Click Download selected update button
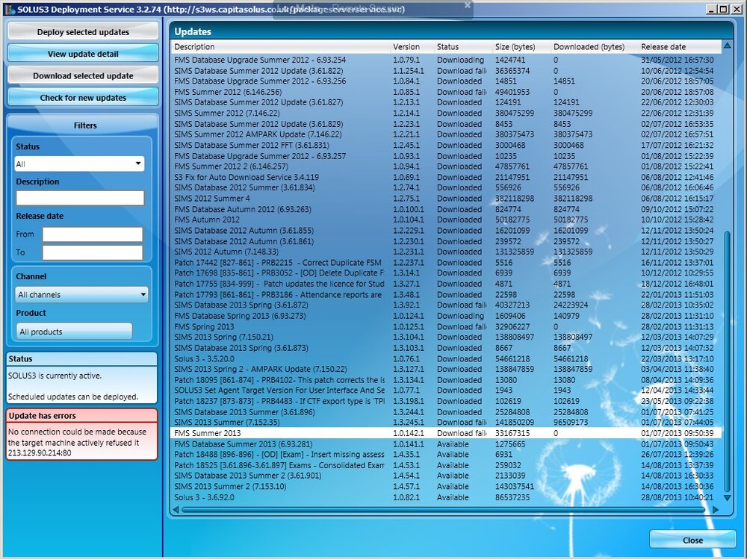747x560 pixels. pos(83,75)
